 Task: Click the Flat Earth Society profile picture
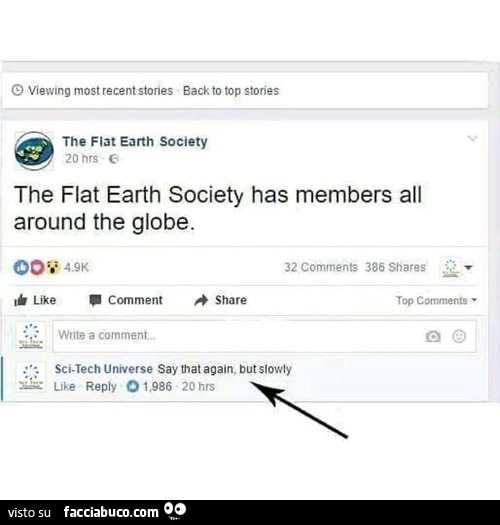click(x=34, y=151)
